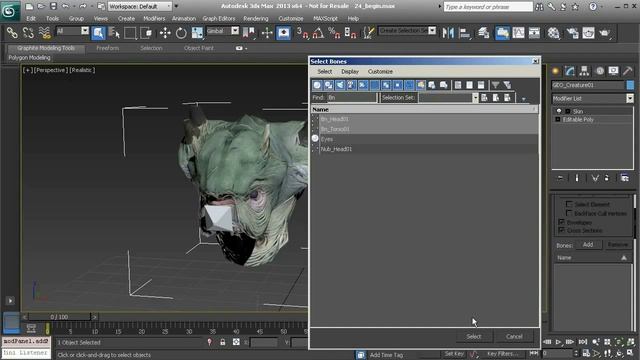
Task: Switch to the Freeform ribbon tab
Action: (x=107, y=48)
